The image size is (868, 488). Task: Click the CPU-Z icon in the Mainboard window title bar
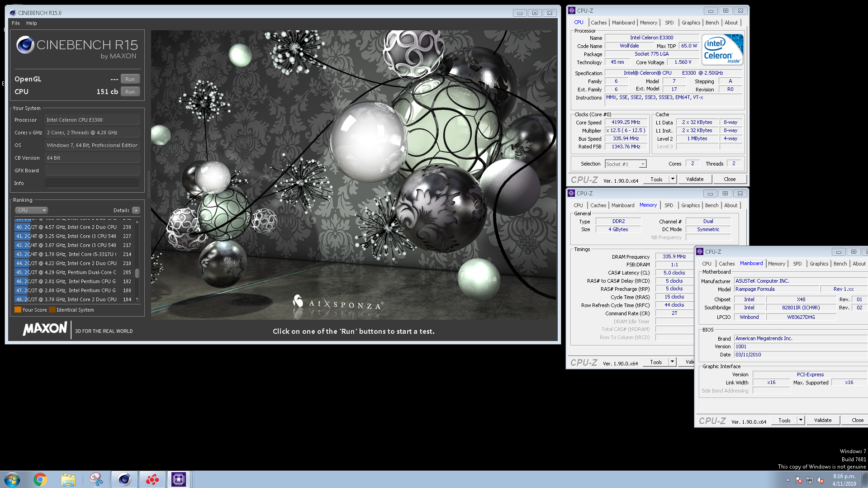(x=700, y=251)
